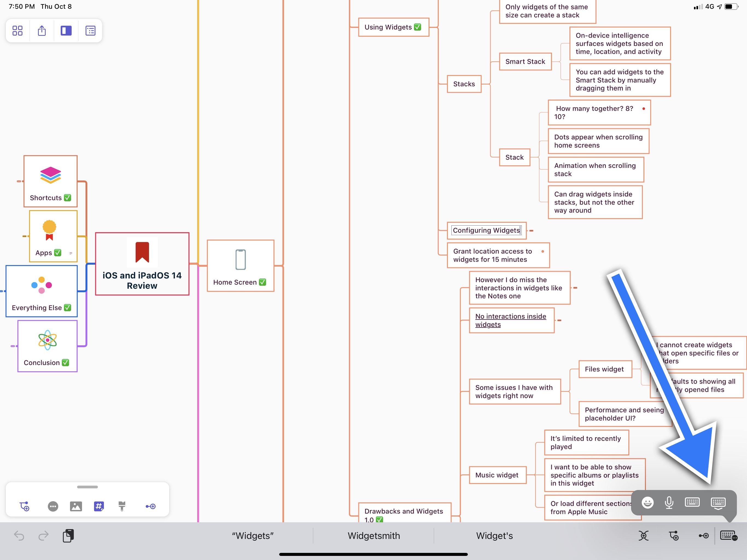The height and width of the screenshot is (560, 747).
Task: Tap the share document icon
Action: (42, 31)
